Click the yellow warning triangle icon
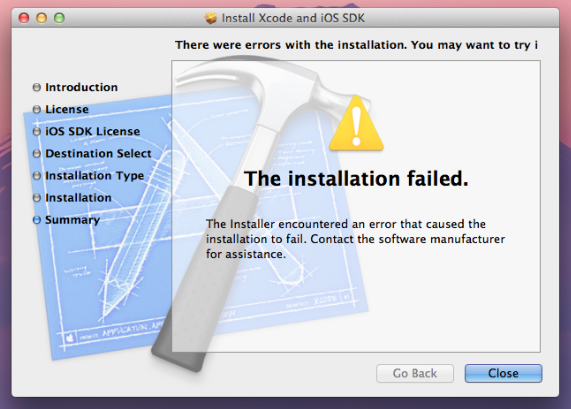Viewport: 571px width, 409px height. [356, 124]
